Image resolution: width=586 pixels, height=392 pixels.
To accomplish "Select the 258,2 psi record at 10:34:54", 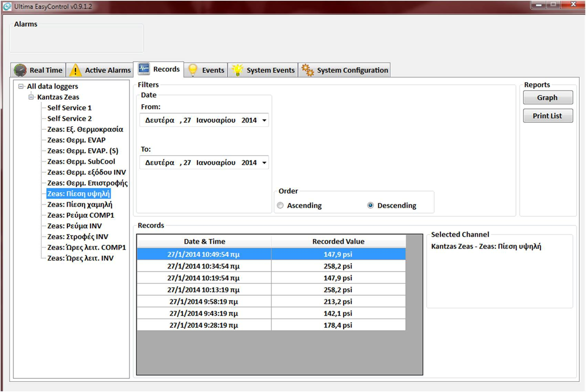I will [271, 266].
